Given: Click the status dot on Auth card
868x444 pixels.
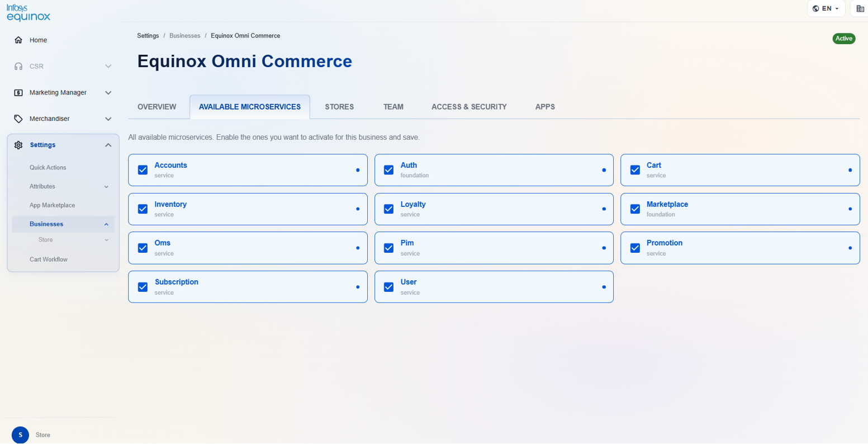Looking at the screenshot, I should [604, 170].
